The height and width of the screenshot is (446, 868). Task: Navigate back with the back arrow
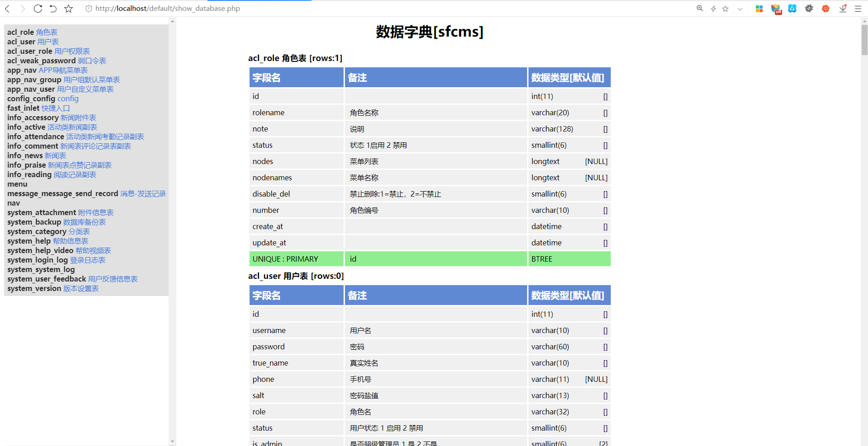point(8,8)
